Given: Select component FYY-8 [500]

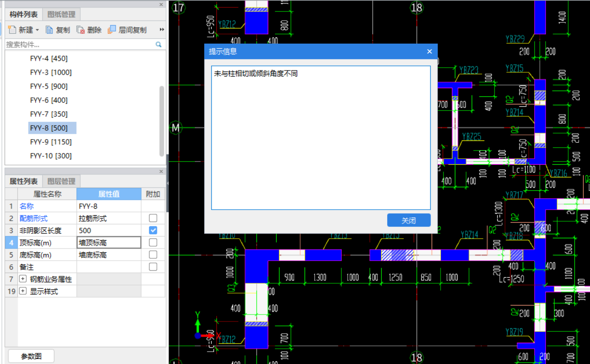Looking at the screenshot, I should coord(52,128).
